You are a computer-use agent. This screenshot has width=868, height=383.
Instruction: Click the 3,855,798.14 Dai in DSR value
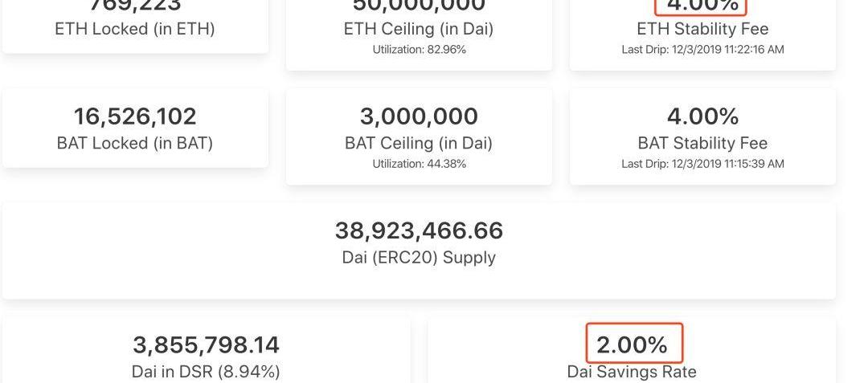[x=206, y=345]
